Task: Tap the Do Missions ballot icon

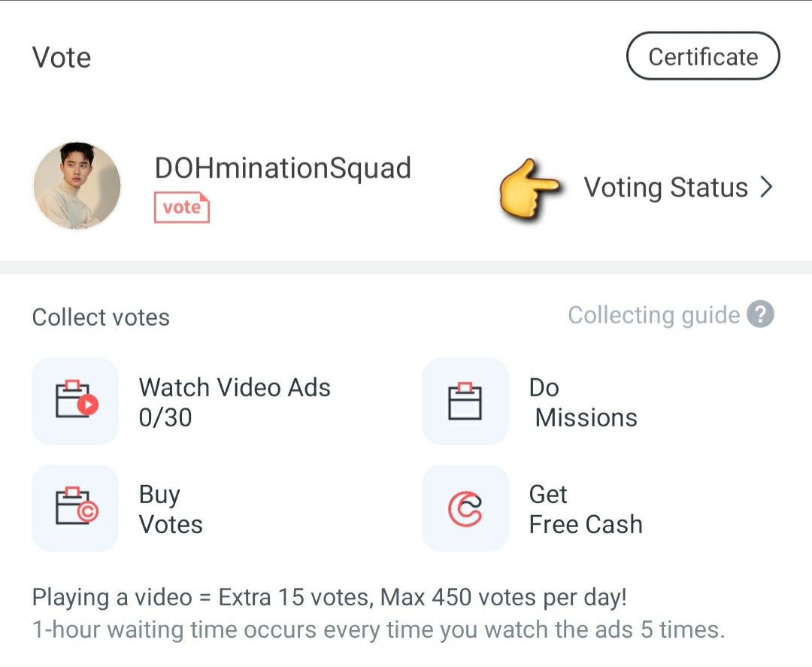Action: (x=465, y=401)
